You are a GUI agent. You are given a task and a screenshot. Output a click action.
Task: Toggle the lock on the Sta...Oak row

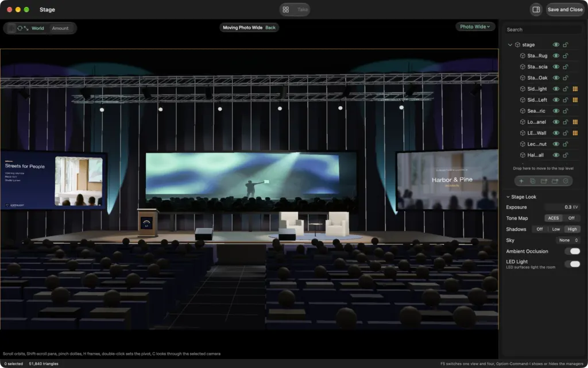(566, 78)
